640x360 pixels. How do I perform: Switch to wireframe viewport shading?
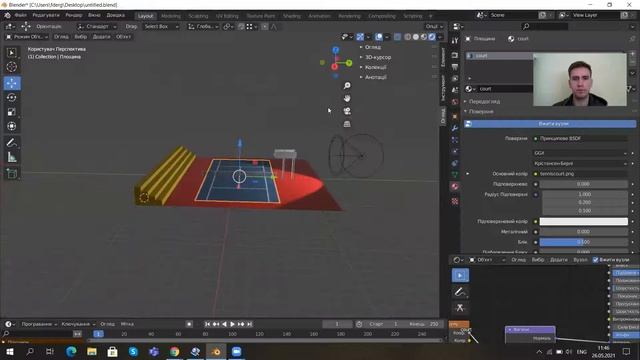(407, 37)
